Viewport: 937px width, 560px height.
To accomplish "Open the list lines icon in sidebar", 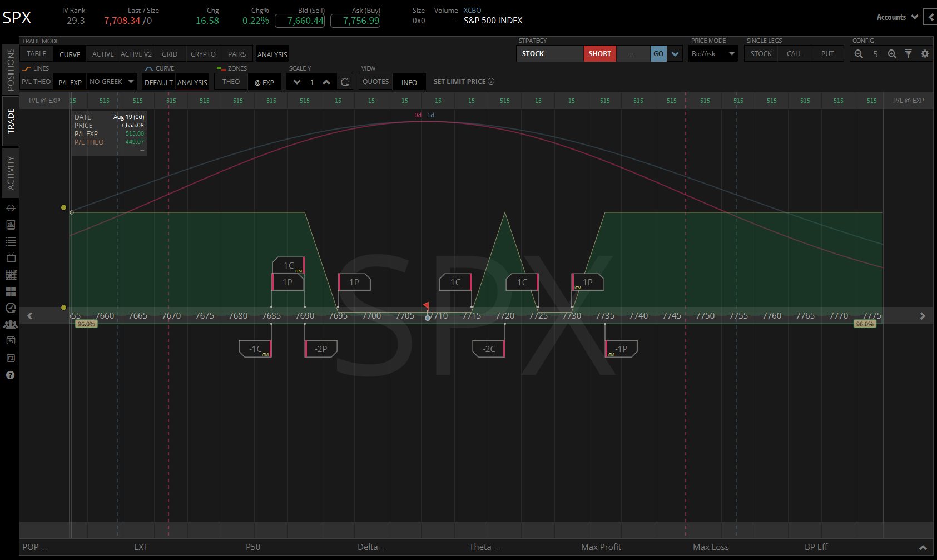I will point(11,241).
